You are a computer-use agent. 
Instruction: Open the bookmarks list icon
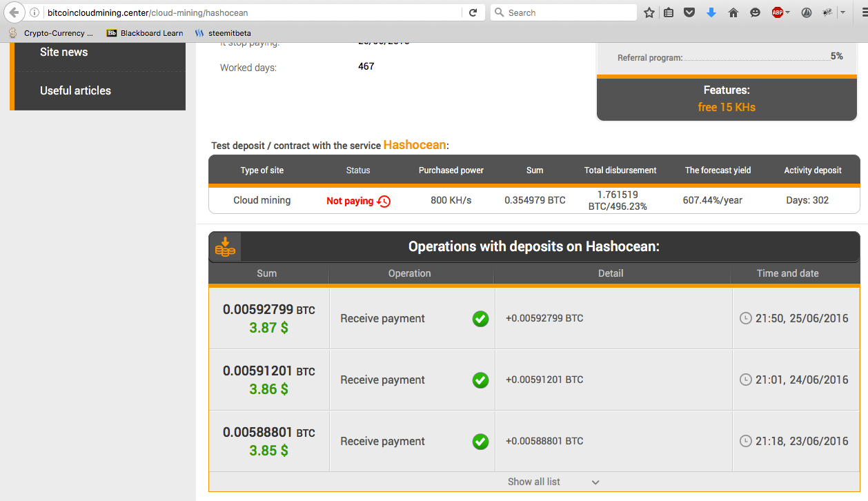point(669,12)
